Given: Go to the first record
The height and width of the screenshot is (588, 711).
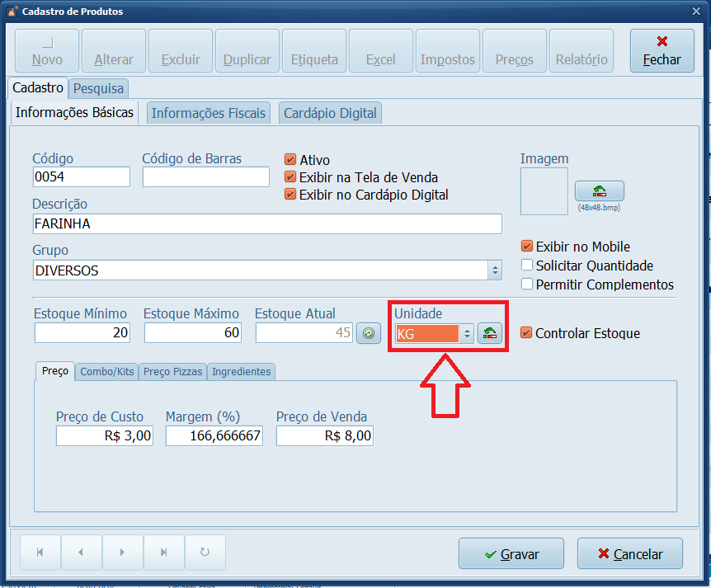Looking at the screenshot, I should [x=40, y=553].
